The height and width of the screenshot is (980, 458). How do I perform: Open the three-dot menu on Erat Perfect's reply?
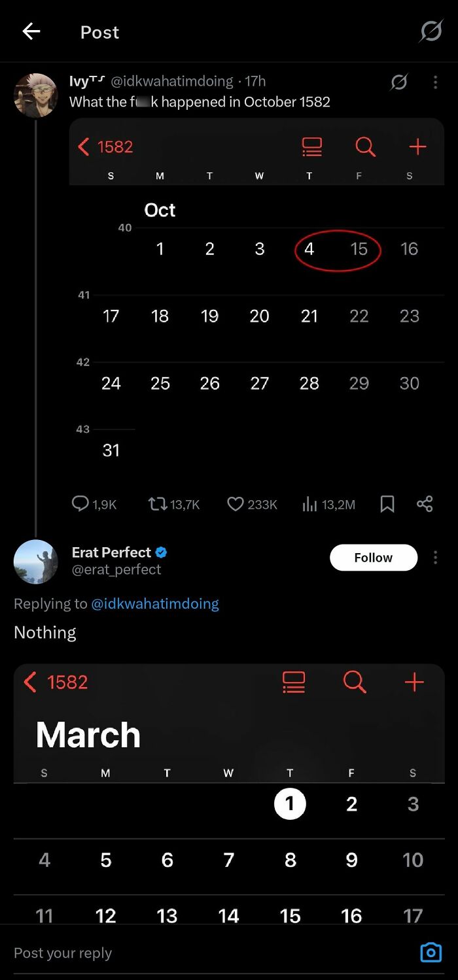pyautogui.click(x=436, y=557)
